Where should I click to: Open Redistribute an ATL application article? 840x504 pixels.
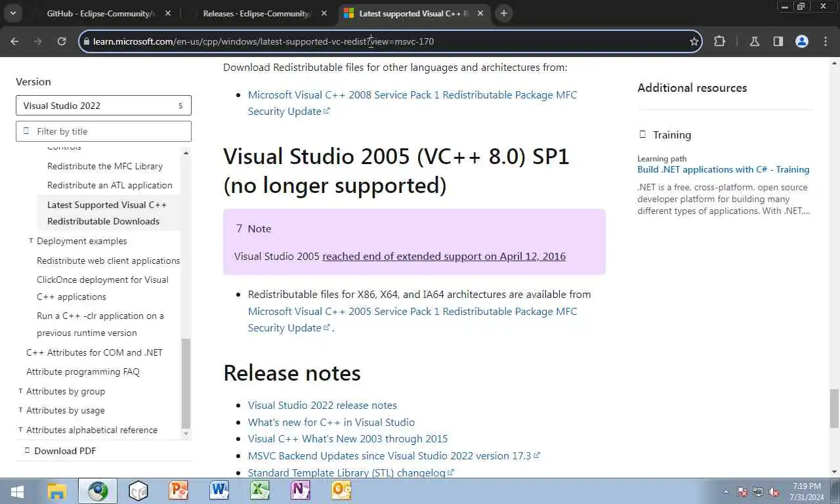point(110,185)
